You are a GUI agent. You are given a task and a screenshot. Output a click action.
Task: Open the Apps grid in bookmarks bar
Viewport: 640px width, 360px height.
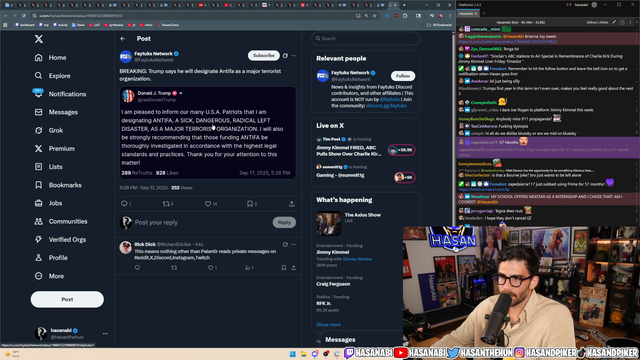pyautogui.click(x=5, y=25)
